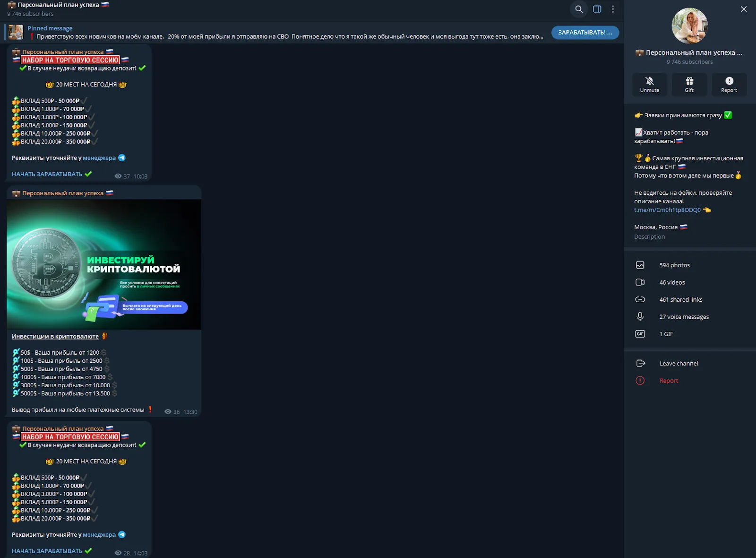Click the GIF icon in the media list

click(640, 334)
